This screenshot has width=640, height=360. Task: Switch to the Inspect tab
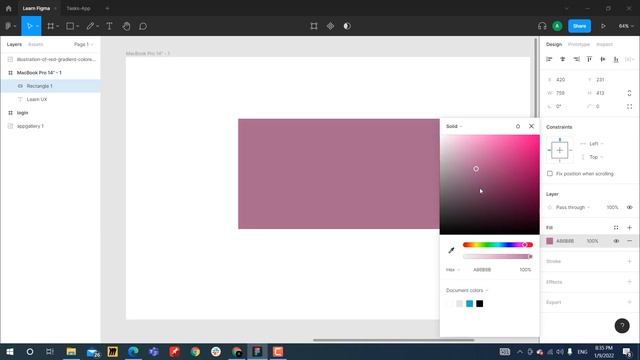click(604, 44)
